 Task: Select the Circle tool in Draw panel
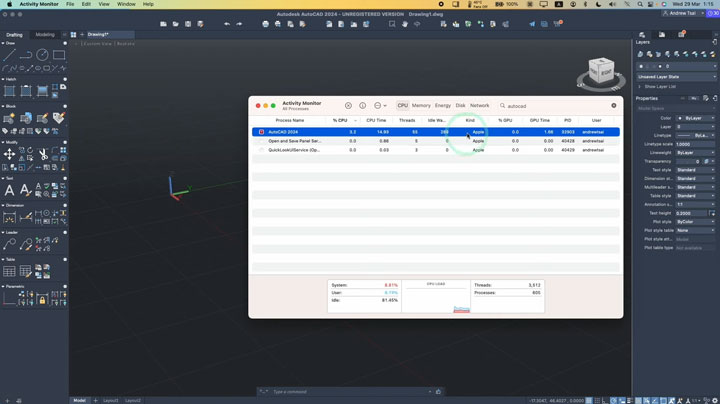tap(42, 55)
